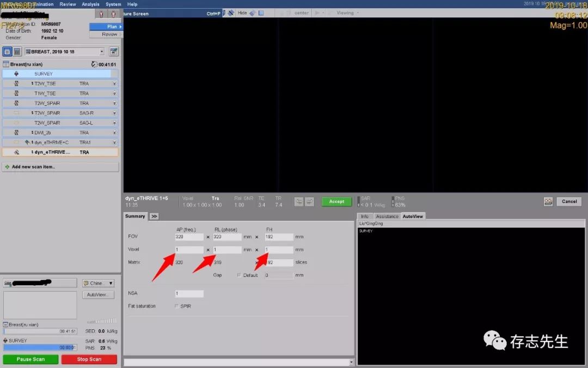Click the AutoView... button
Image resolution: width=588 pixels, height=368 pixels.
[x=98, y=295]
